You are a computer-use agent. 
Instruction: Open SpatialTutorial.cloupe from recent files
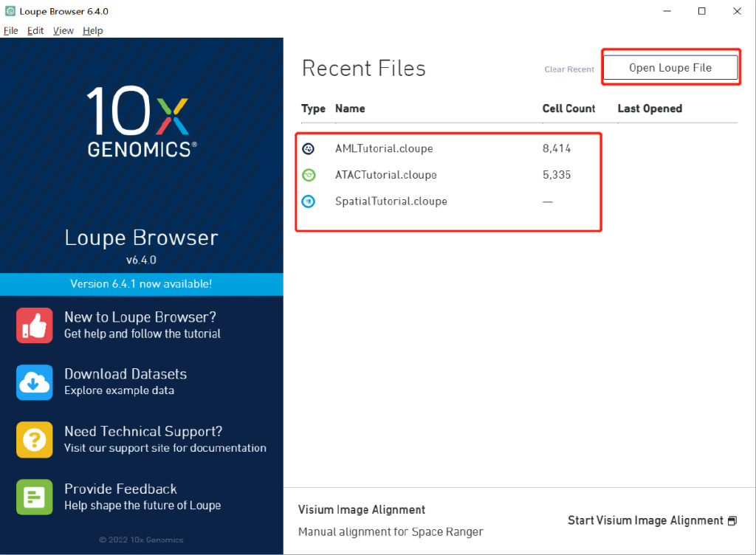point(391,201)
